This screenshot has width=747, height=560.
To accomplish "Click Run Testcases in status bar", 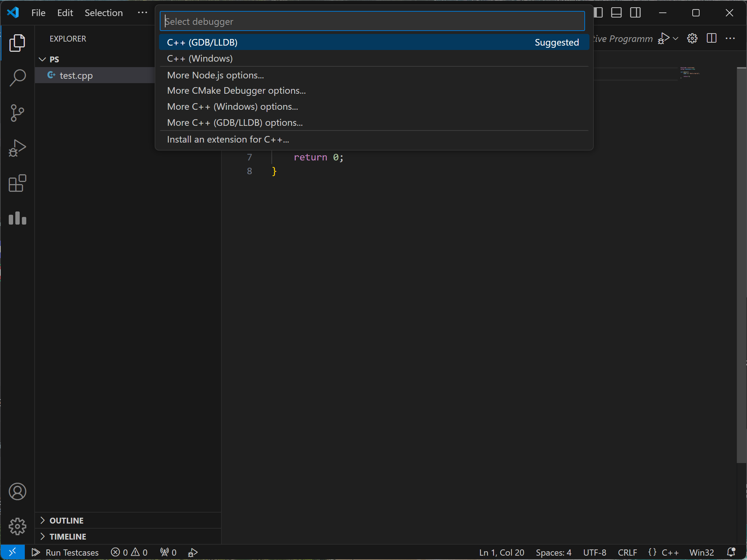I will click(x=65, y=552).
